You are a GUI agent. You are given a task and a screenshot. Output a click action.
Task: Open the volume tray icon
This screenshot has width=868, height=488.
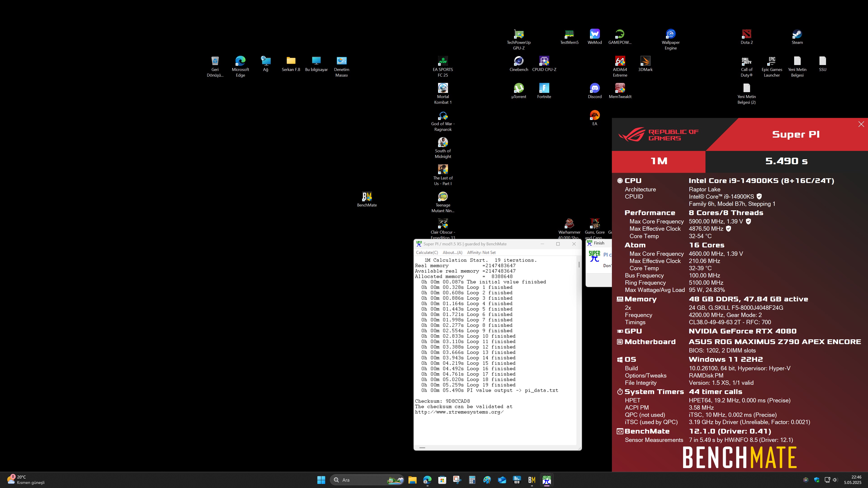click(835, 480)
